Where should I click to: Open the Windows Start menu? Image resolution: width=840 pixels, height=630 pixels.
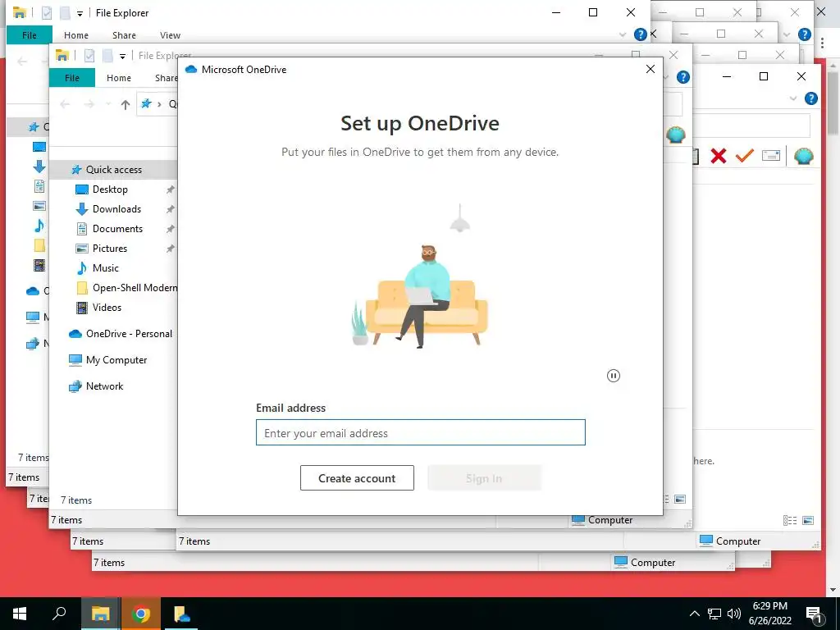(x=20, y=614)
